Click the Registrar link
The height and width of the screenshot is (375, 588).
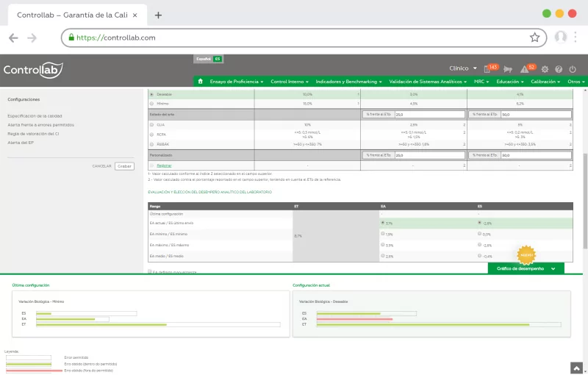coord(164,165)
